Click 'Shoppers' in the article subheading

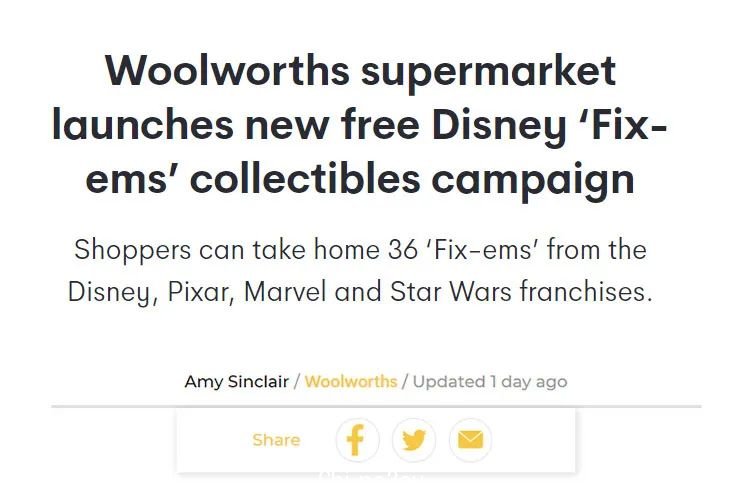click(x=133, y=250)
